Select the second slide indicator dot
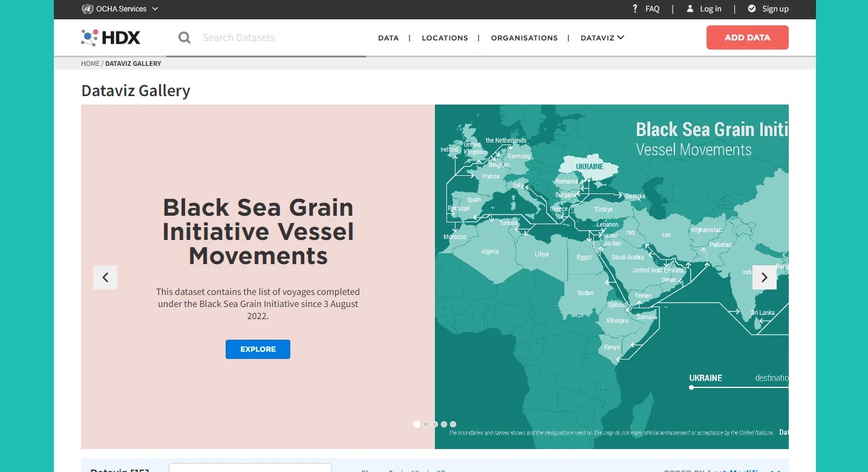 tap(425, 424)
